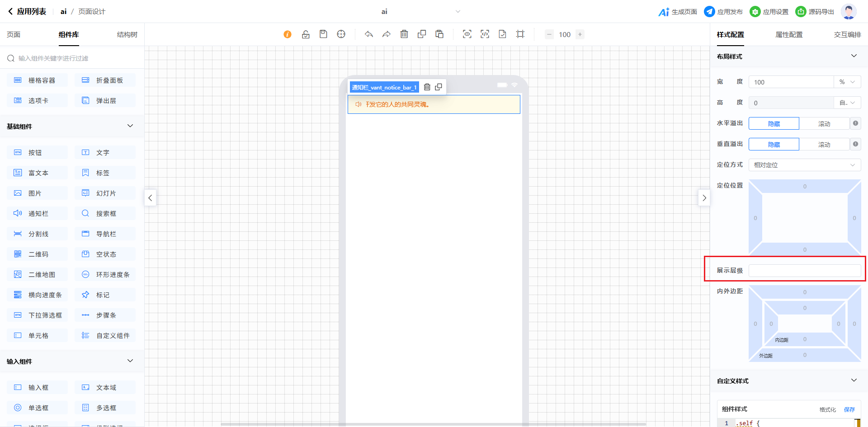
Task: Set 垂直溢出 to 滚动
Action: (x=824, y=145)
